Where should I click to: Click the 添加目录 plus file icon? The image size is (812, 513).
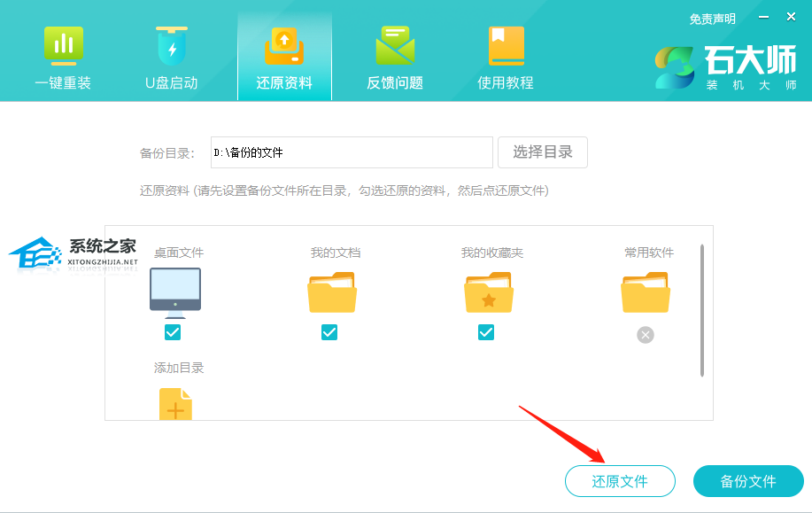click(x=175, y=404)
